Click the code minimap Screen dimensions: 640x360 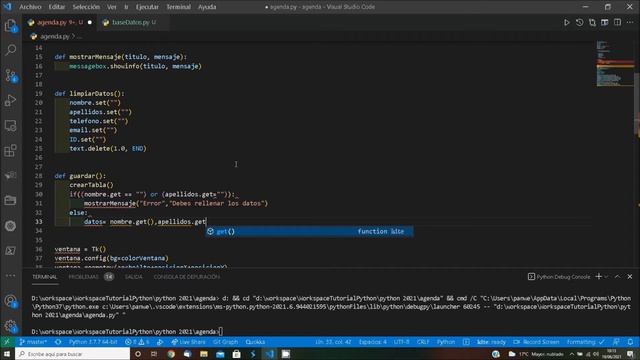614,64
